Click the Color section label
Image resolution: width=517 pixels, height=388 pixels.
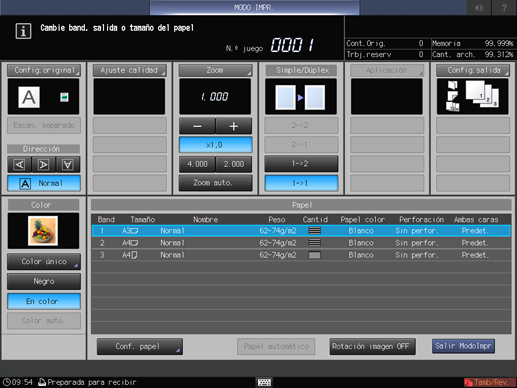(x=44, y=205)
